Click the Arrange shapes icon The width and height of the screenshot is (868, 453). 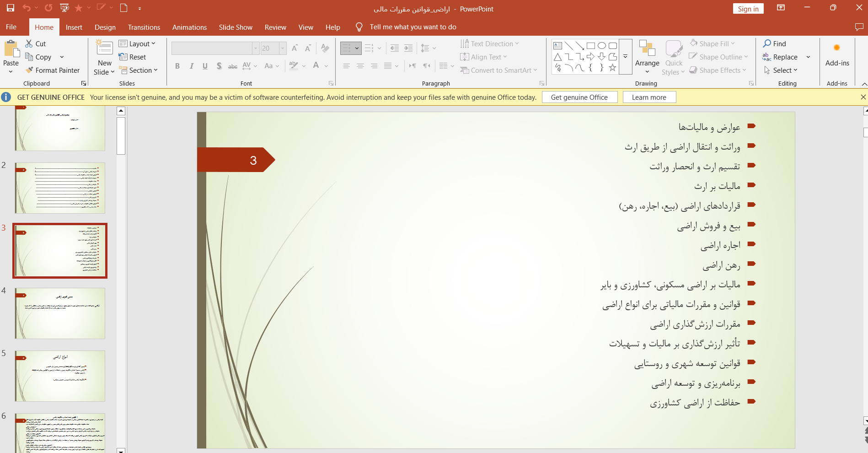(x=647, y=48)
